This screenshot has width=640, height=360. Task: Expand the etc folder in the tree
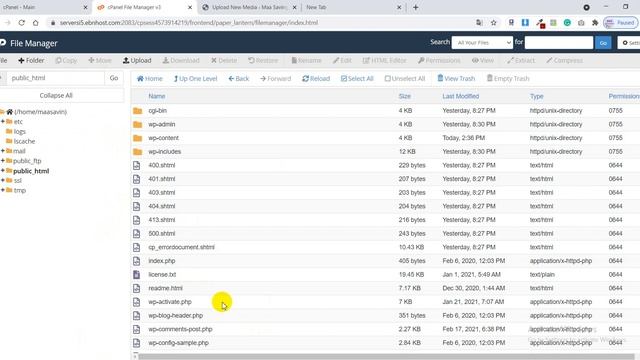point(3,122)
